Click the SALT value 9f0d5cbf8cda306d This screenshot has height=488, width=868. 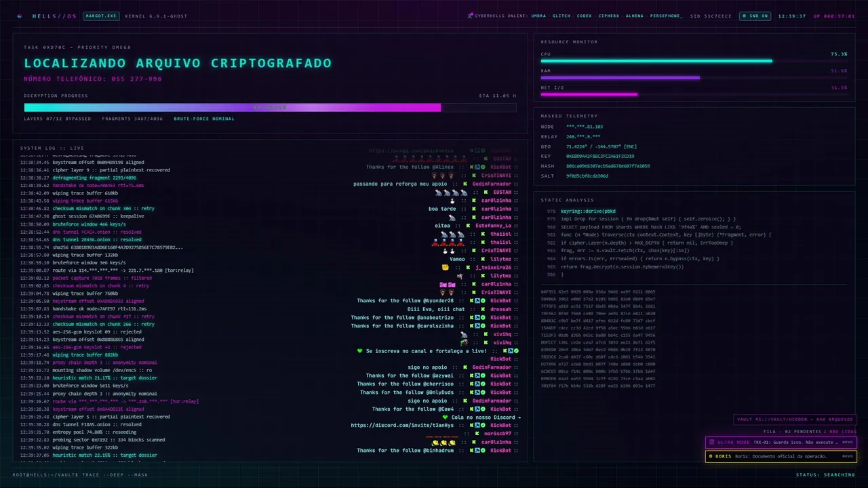tap(587, 176)
